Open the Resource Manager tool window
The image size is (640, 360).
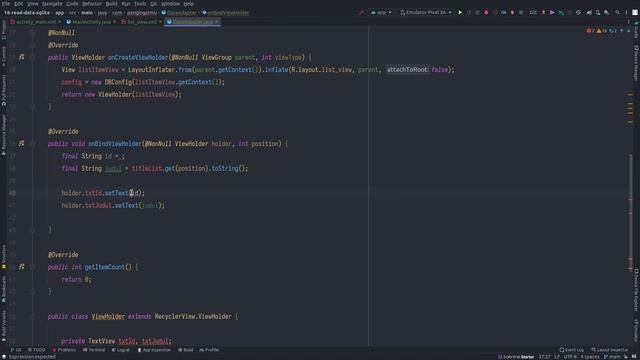point(4,135)
